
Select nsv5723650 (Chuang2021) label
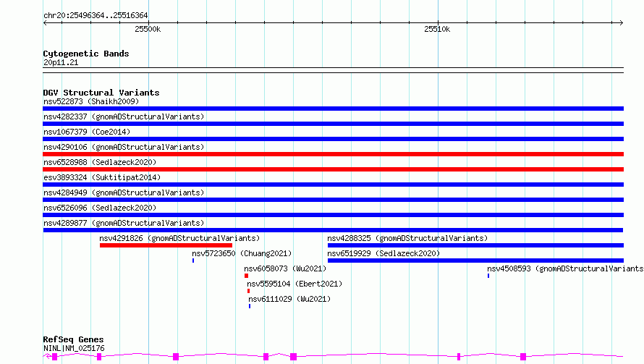242,253
